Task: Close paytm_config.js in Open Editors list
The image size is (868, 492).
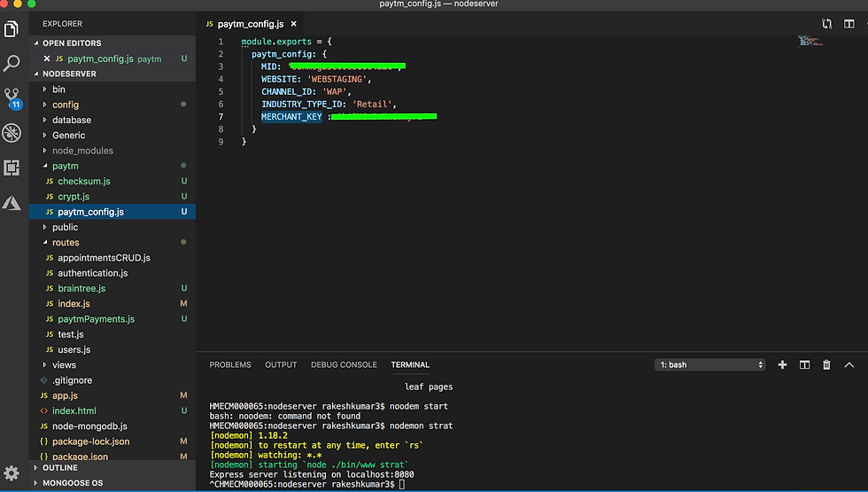Action: pyautogui.click(x=46, y=59)
